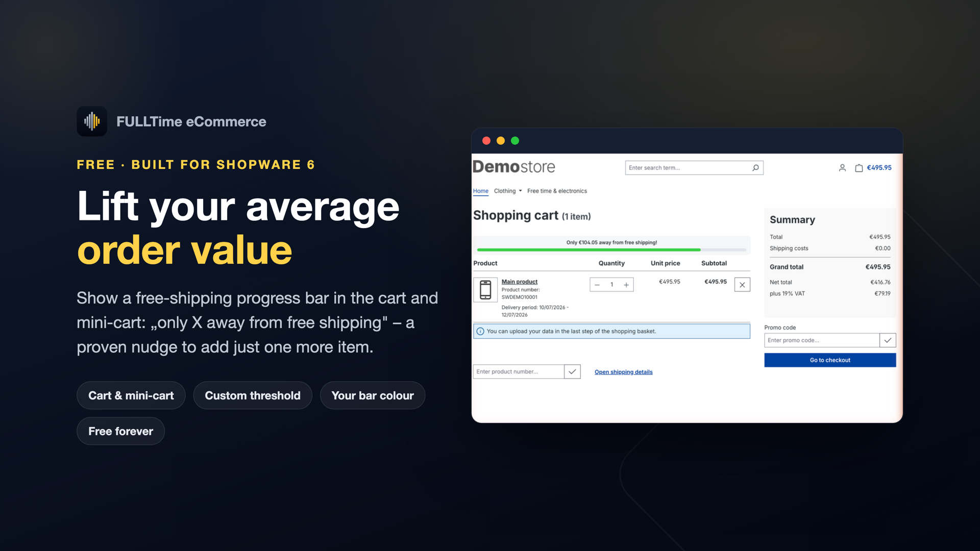Open Free time & electronics category
980x551 pixels.
pyautogui.click(x=557, y=191)
